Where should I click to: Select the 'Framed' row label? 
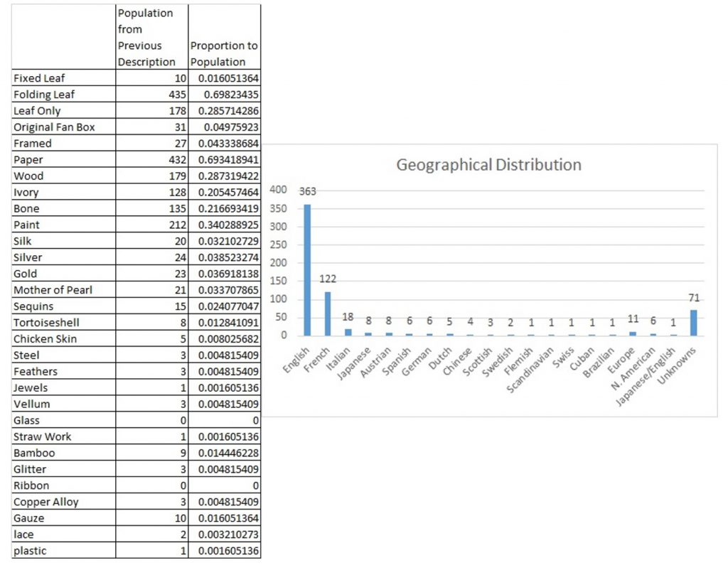63,143
